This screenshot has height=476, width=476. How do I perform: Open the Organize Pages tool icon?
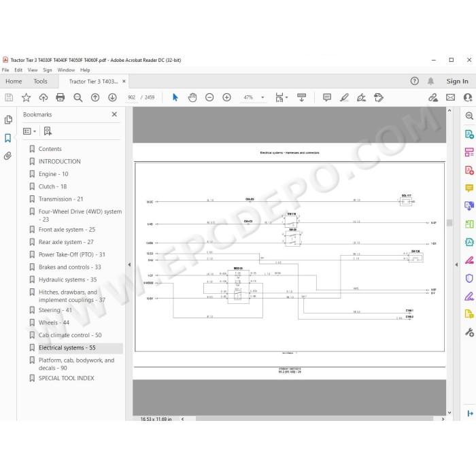pyautogui.click(x=469, y=224)
